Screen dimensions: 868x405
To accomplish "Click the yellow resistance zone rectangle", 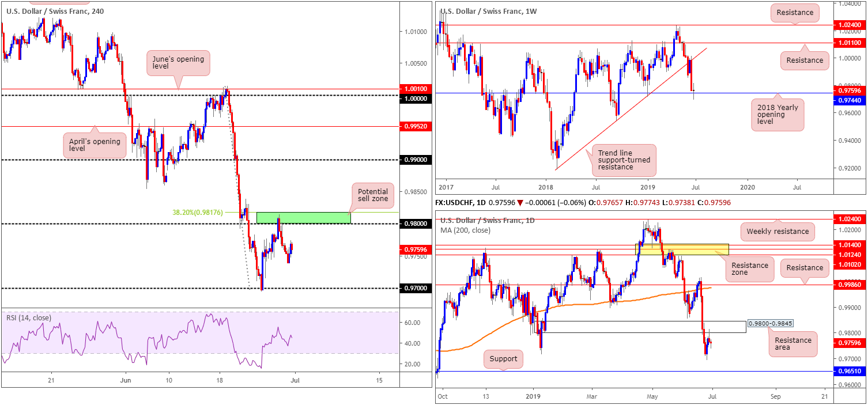I will pyautogui.click(x=682, y=249).
